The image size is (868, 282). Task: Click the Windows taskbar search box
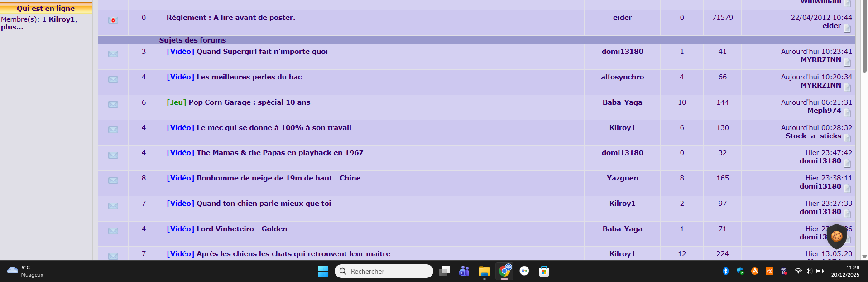click(384, 271)
